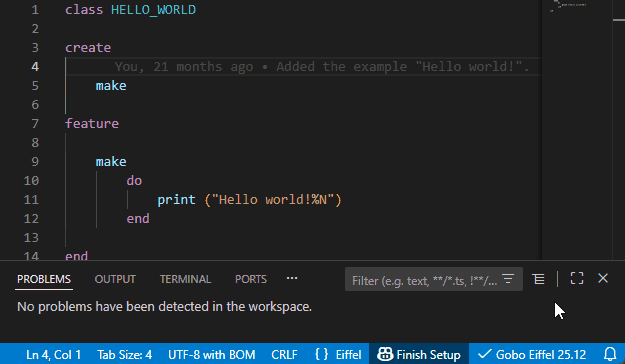
Task: Click the editor vertical scrollbar
Action: coord(618,130)
